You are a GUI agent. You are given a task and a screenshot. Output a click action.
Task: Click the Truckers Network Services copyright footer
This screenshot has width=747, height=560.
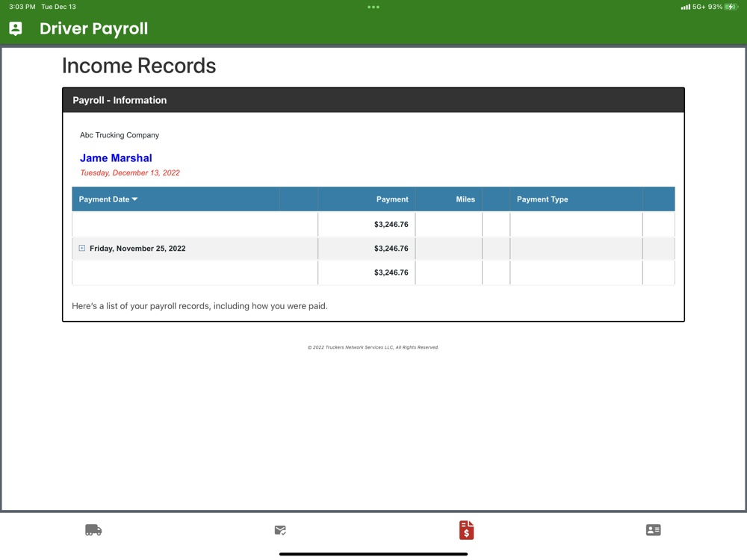click(373, 347)
